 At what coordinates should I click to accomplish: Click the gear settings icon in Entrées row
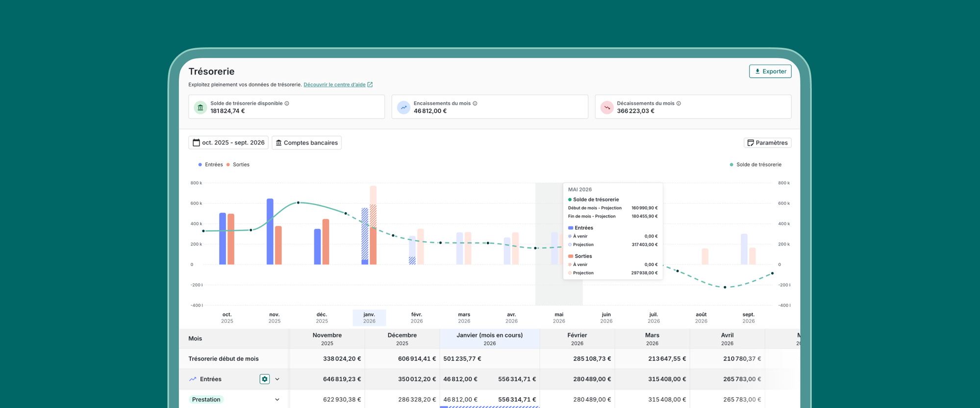coord(265,379)
